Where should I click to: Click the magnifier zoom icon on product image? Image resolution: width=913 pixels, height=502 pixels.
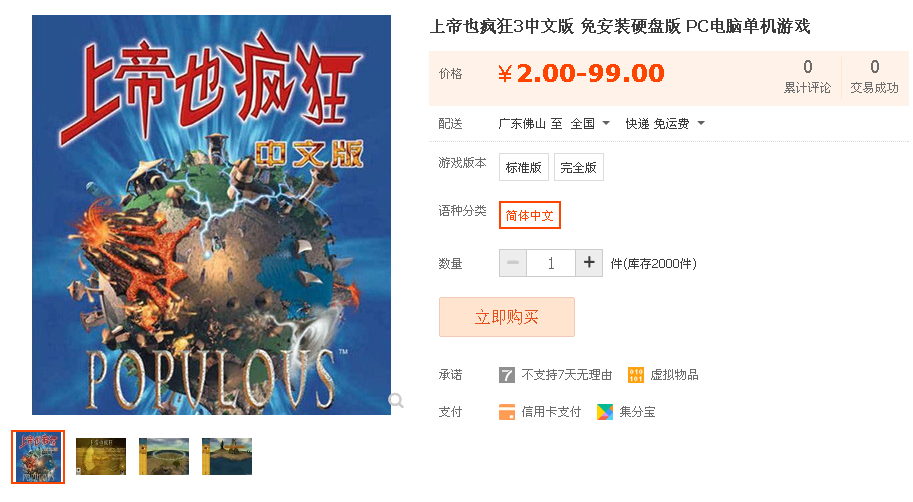tap(396, 401)
